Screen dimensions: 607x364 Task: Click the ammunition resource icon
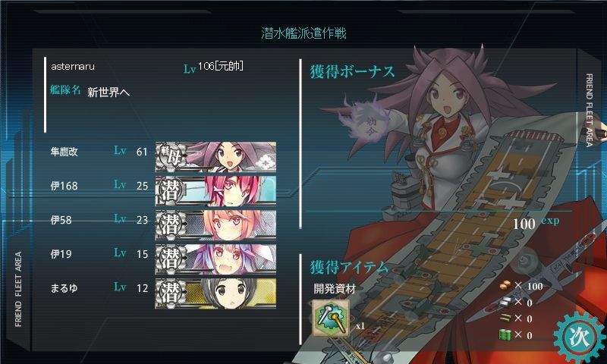click(x=505, y=318)
